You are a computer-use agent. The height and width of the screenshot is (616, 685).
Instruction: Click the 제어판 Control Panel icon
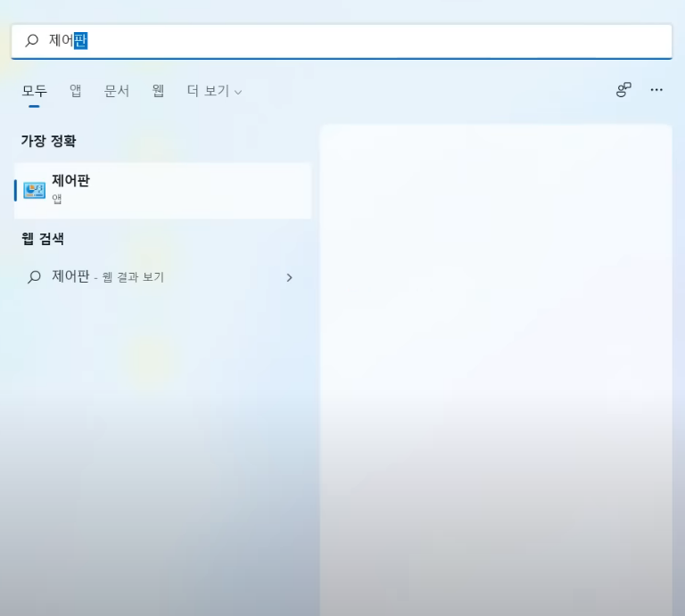34,191
